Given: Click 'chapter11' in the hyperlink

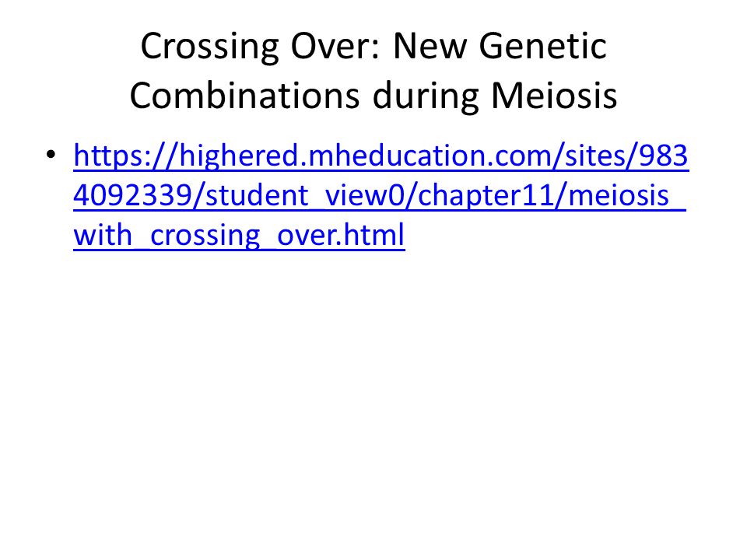Looking at the screenshot, I should (x=486, y=196).
